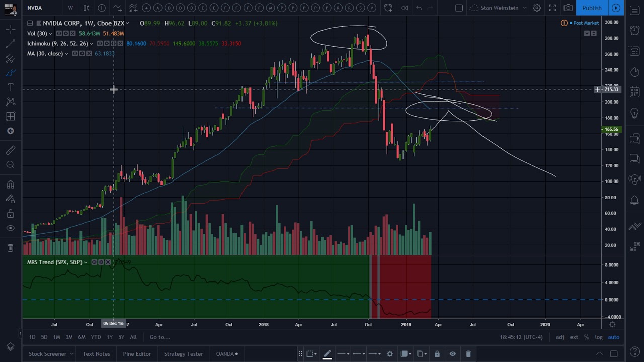Open the prediction and measurement tools
The height and width of the screenshot is (362, 644).
tap(10, 117)
